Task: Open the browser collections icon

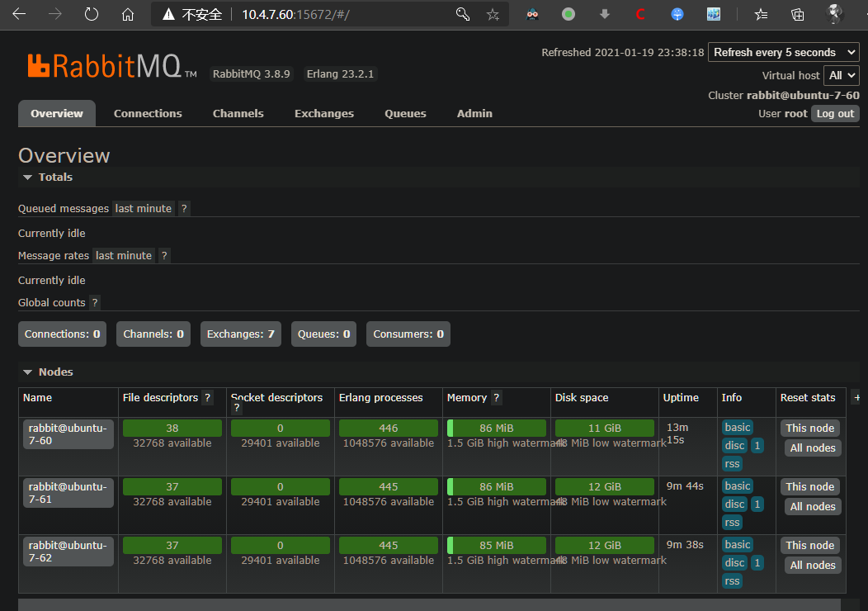Action: tap(798, 14)
